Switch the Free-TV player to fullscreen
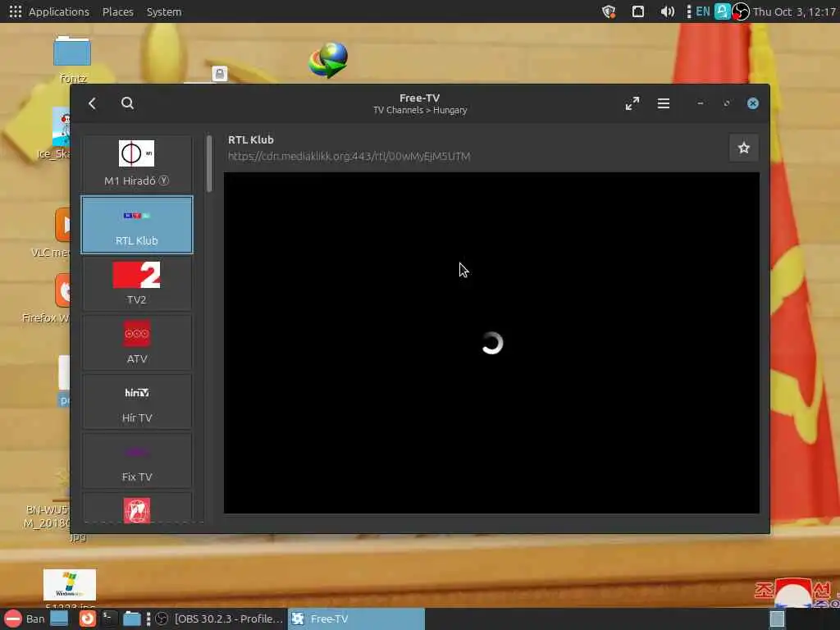840x630 pixels. click(632, 103)
